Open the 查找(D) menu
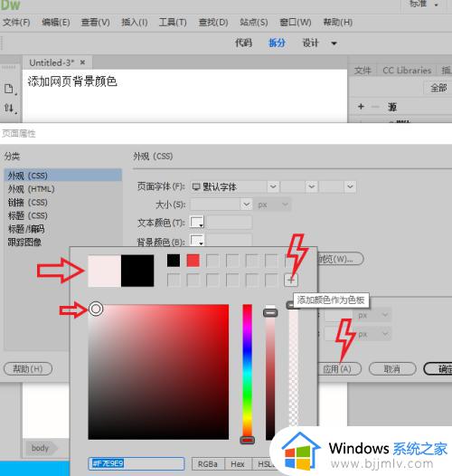The height and width of the screenshot is (476, 452). (213, 22)
